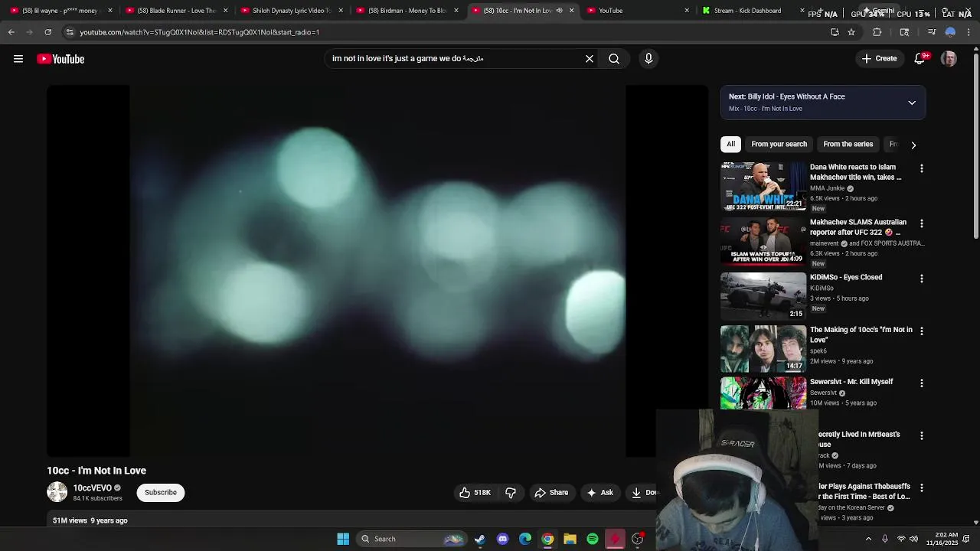Open File Explorer from the taskbar
This screenshot has width=980, height=551.
(570, 539)
